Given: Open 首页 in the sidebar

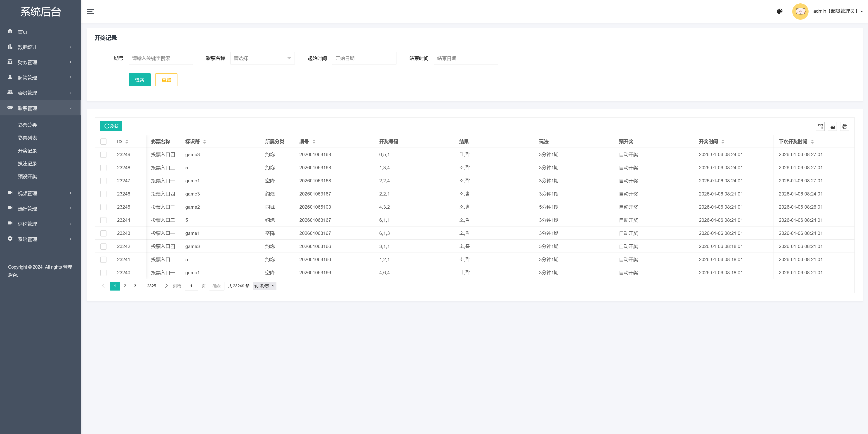Looking at the screenshot, I should tap(40, 32).
